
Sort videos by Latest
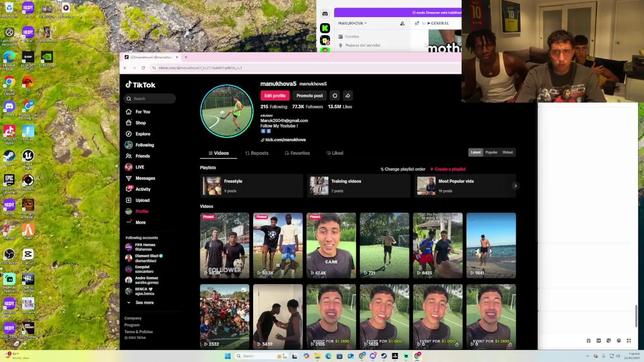coord(475,152)
